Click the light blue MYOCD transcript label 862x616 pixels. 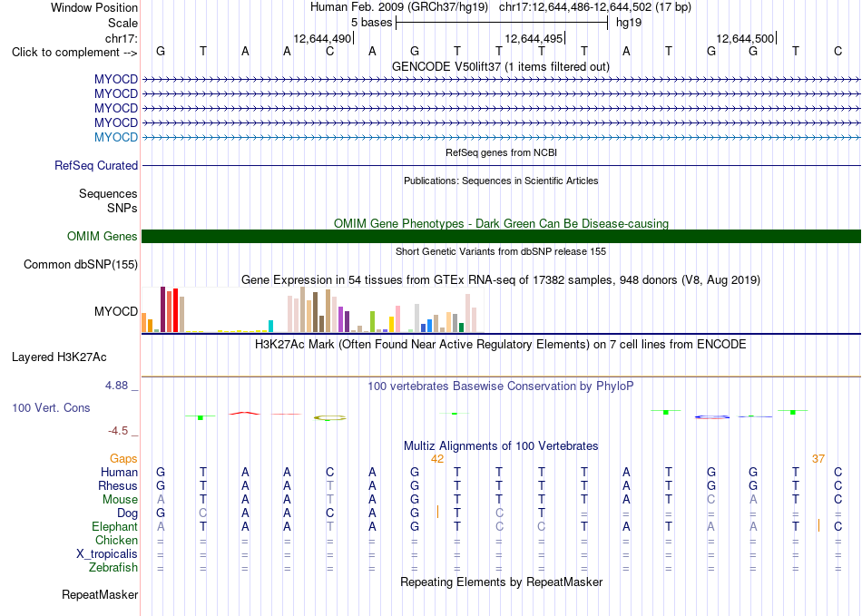click(x=116, y=137)
